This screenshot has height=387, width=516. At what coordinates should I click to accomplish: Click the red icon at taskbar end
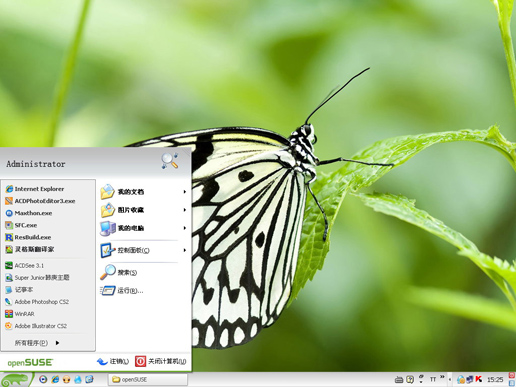pyautogui.click(x=512, y=375)
